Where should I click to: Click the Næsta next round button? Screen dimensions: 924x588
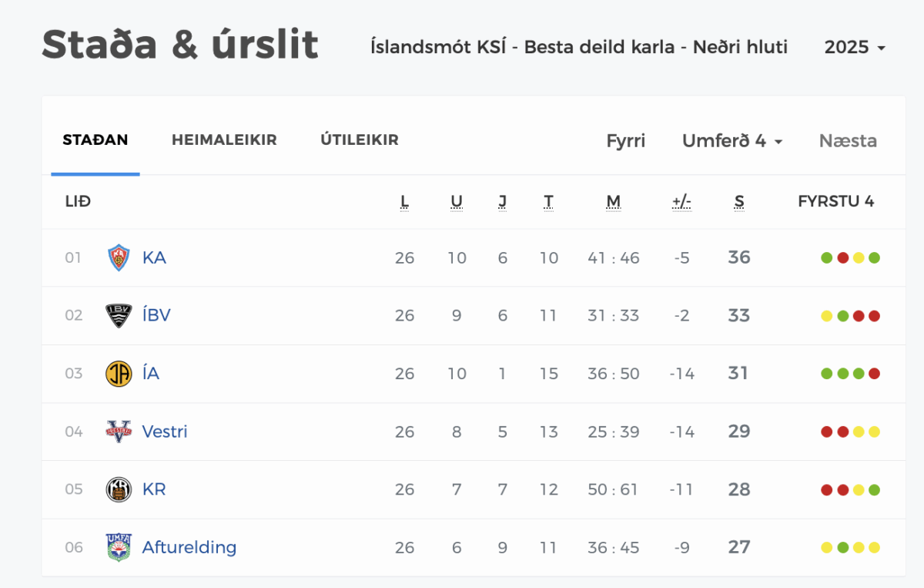[x=848, y=141]
